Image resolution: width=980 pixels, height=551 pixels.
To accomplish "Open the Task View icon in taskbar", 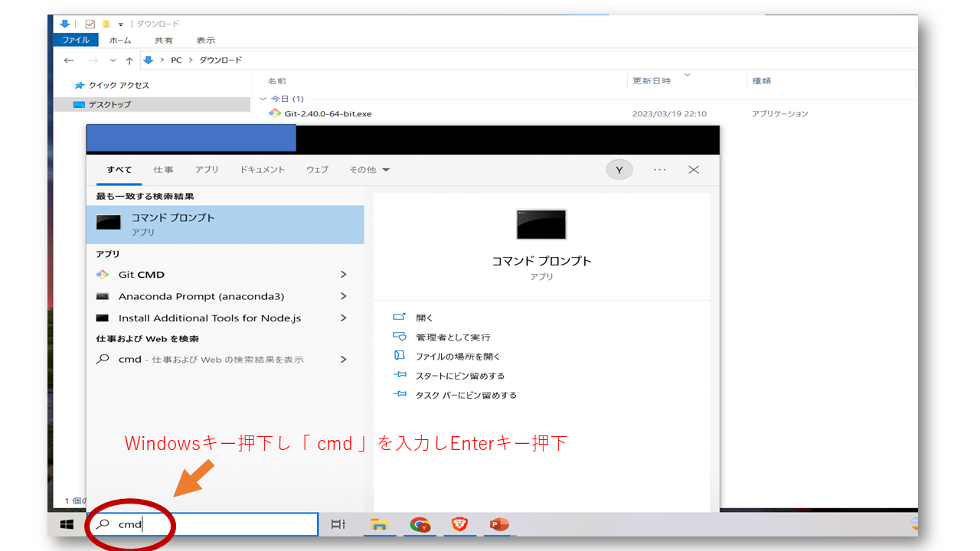I will click(x=338, y=524).
